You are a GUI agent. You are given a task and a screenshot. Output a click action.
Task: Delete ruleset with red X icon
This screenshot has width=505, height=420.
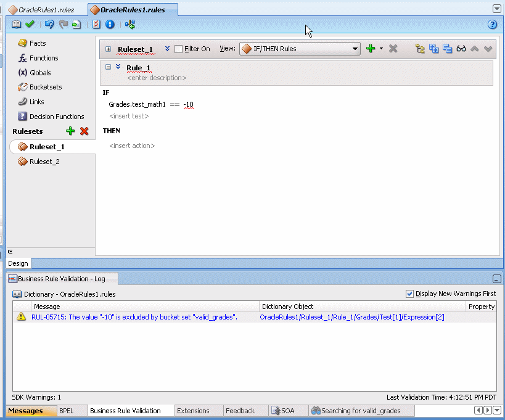(84, 131)
